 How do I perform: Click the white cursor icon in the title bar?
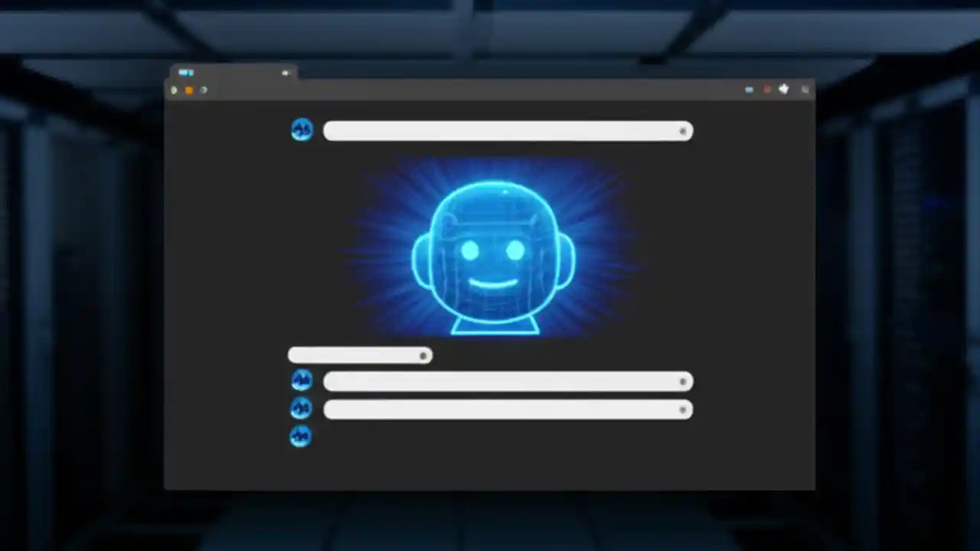coord(783,89)
